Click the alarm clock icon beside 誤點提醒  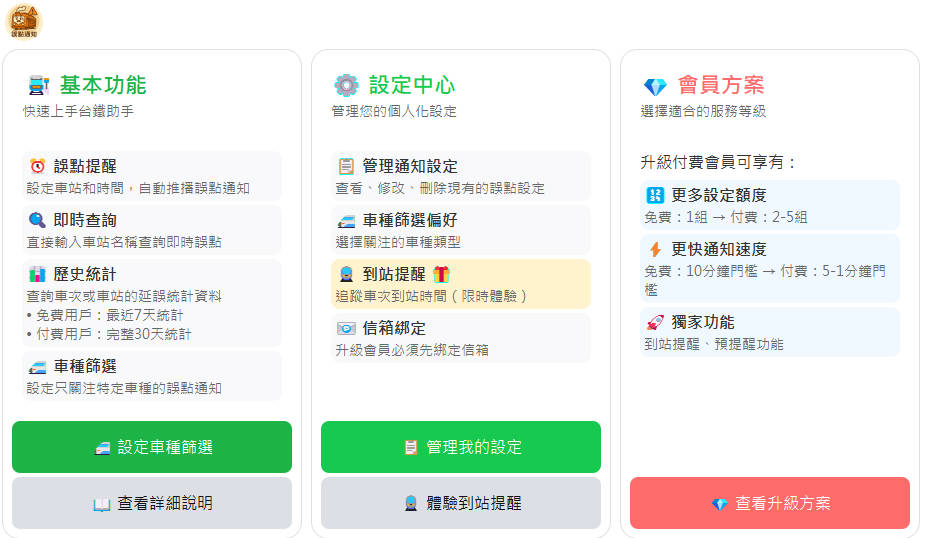[37, 166]
